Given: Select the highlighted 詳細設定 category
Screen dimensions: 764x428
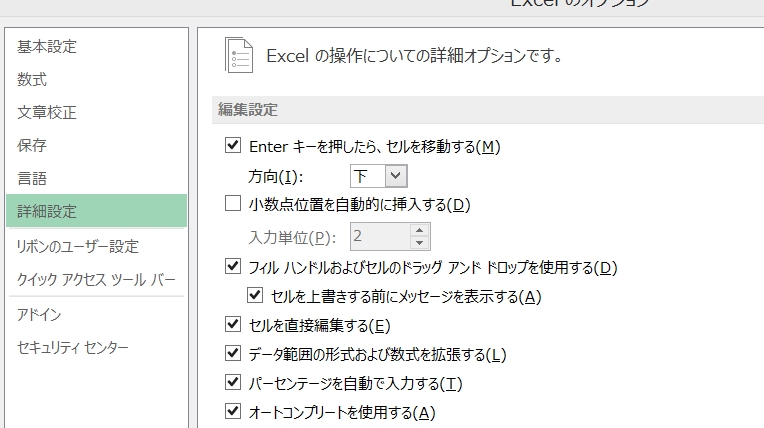Looking at the screenshot, I should (x=96, y=211).
